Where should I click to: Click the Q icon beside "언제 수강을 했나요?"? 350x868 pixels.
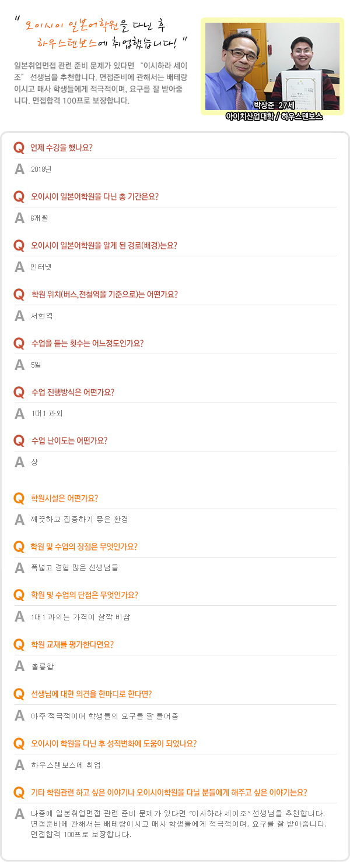coord(19,148)
